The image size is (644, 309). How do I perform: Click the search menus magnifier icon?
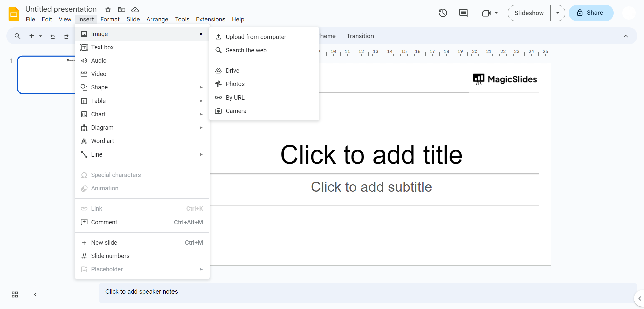point(17,36)
